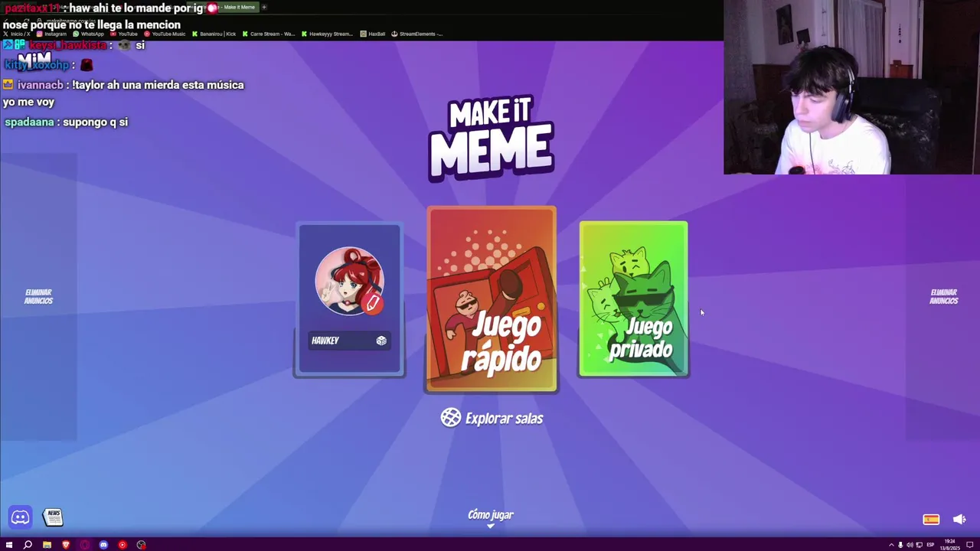Open the Windows notification center
This screenshot has width=980, height=551.
pos(969,545)
